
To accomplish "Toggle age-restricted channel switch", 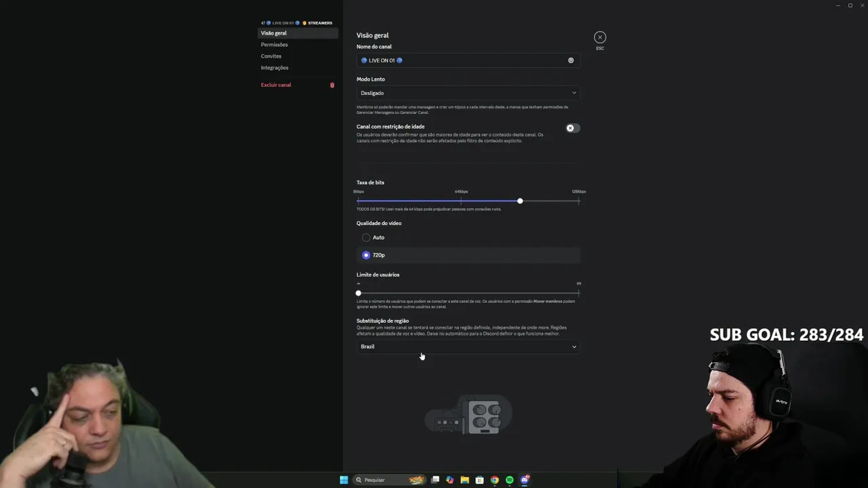I will click(x=572, y=128).
